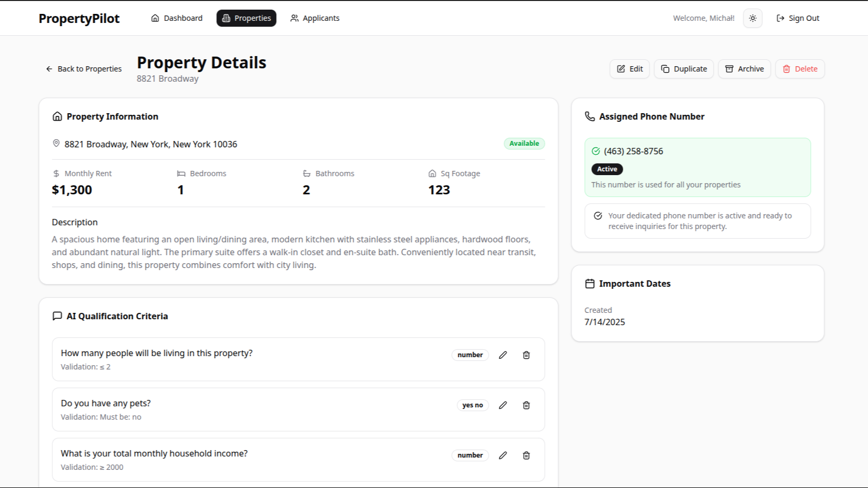Click the calendar icon beside Important Dates
The width and height of the screenshot is (868, 488).
[590, 283]
